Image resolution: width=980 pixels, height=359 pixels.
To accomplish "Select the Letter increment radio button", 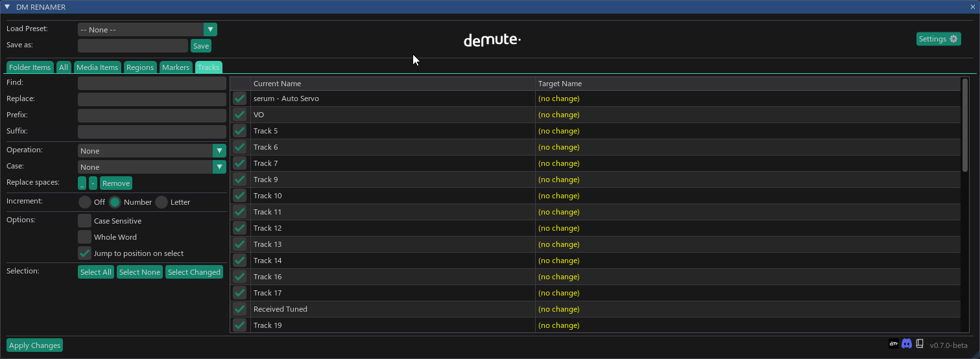I will coord(161,202).
